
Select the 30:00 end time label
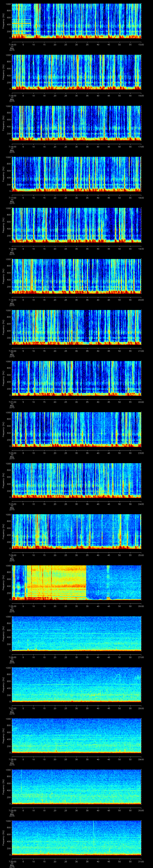(141, 810)
